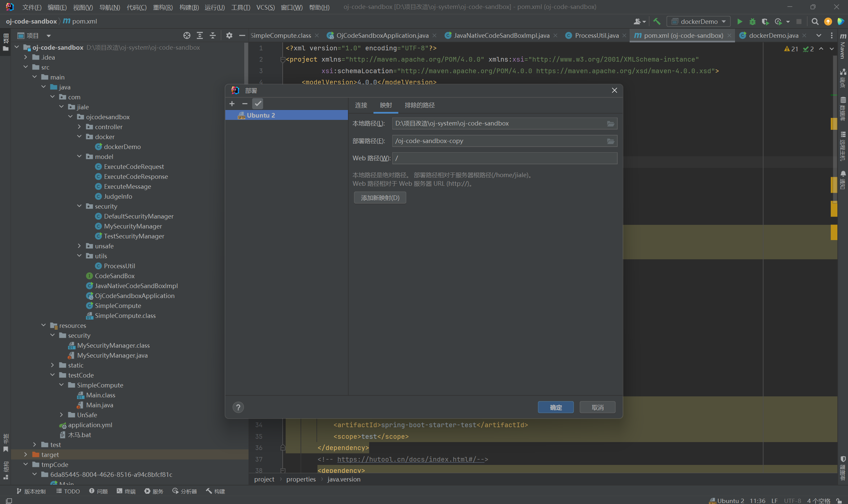Viewport: 848px width, 504px height.
Task: Select Ubuntu 2 server in list
Action: (261, 115)
